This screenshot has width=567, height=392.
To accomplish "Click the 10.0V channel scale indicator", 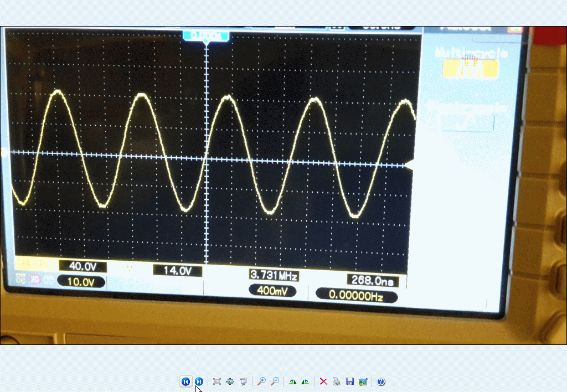I will click(81, 282).
